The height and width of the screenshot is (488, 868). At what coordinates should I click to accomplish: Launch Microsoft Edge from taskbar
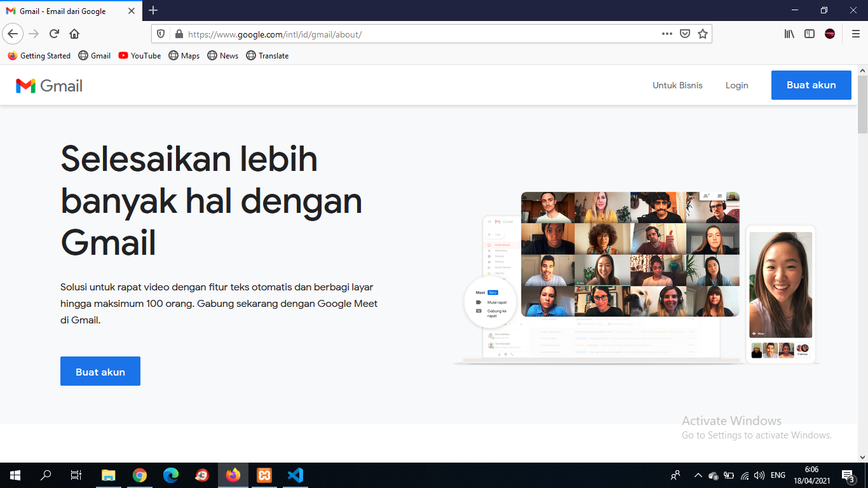click(171, 475)
